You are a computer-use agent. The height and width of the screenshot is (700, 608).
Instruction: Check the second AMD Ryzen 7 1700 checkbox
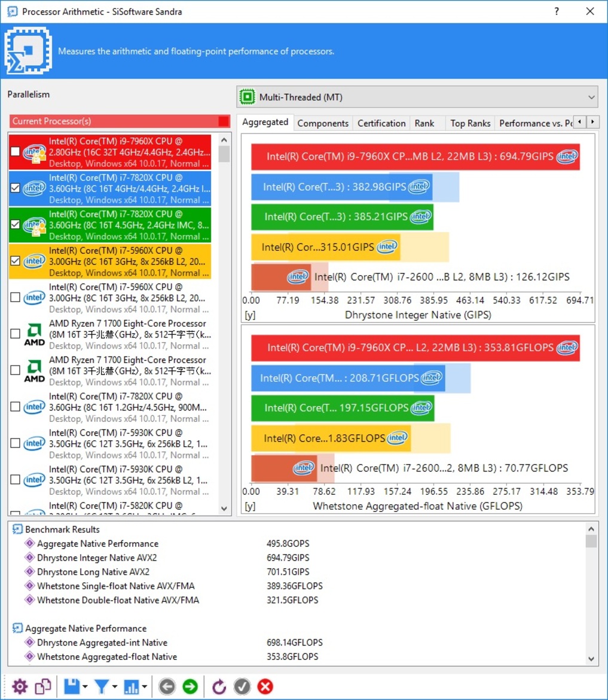(x=15, y=370)
